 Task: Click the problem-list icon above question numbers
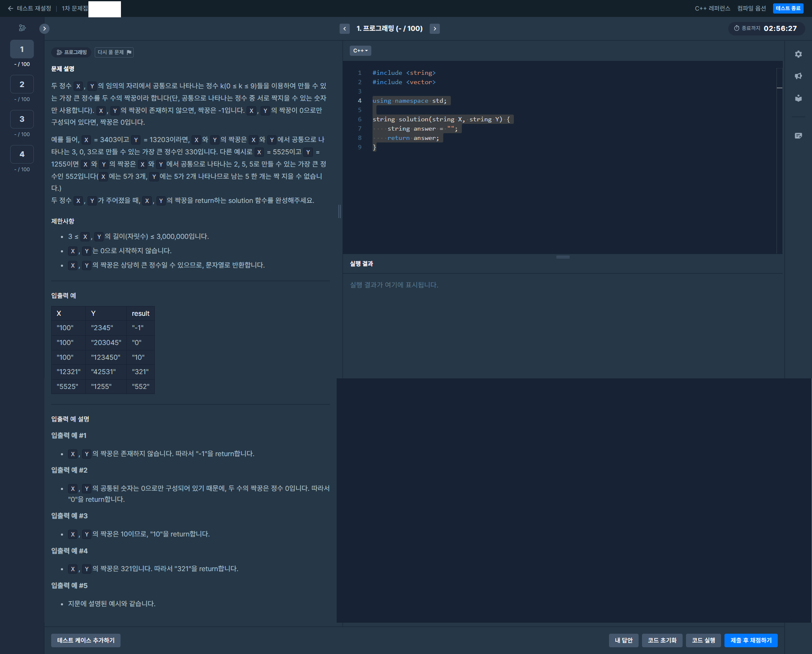coord(22,28)
